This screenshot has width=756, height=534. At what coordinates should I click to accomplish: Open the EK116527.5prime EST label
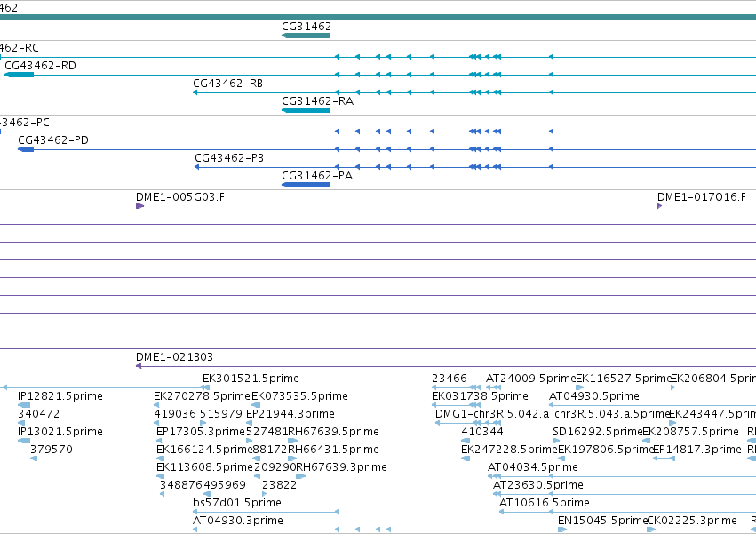624,379
